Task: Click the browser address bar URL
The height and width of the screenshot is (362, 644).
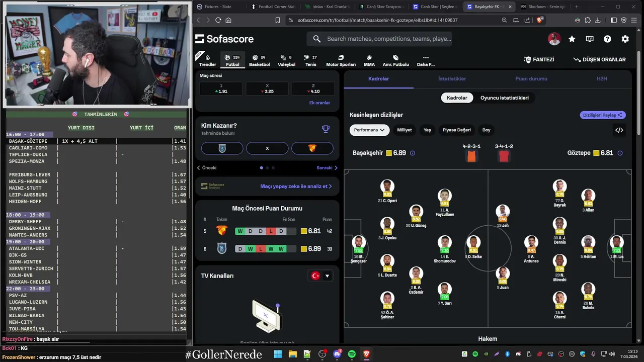Action: (x=377, y=20)
